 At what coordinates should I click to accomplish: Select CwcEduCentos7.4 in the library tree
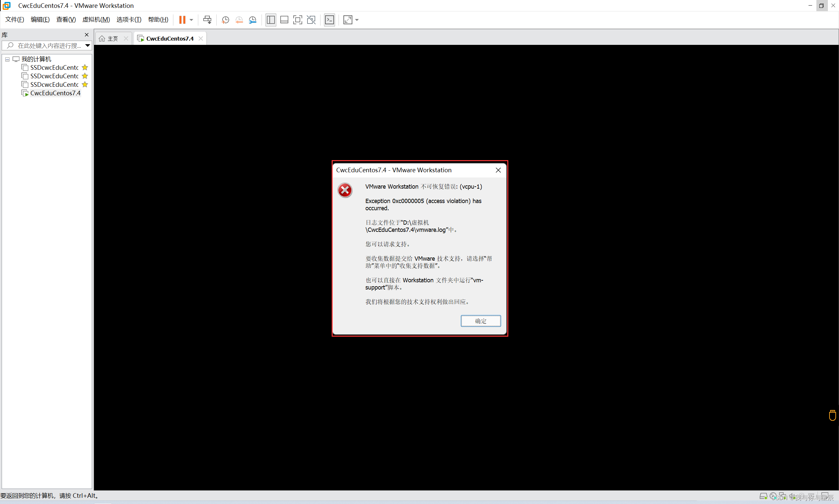click(55, 93)
